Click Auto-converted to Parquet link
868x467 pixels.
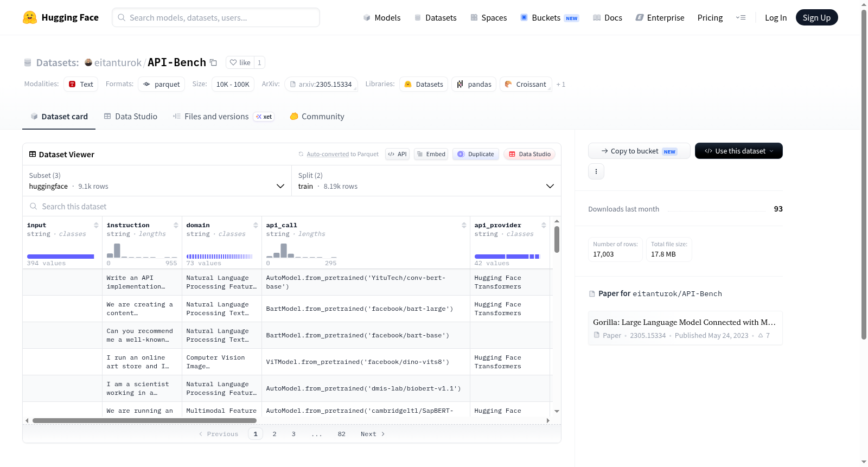pos(342,154)
